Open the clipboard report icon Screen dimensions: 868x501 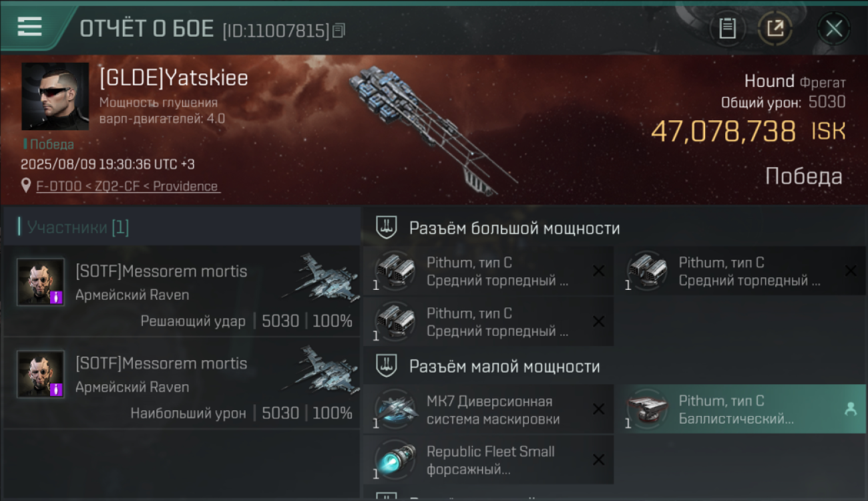727,29
